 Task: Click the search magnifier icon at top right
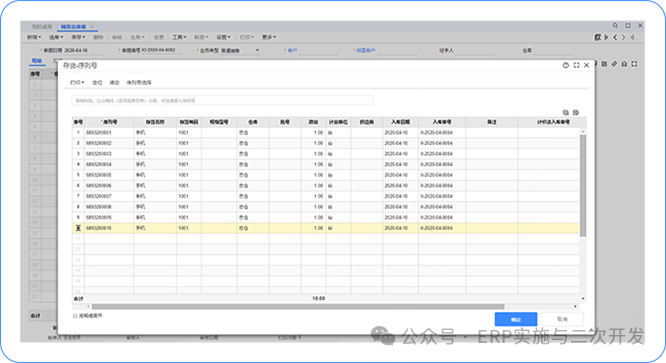tap(615, 25)
